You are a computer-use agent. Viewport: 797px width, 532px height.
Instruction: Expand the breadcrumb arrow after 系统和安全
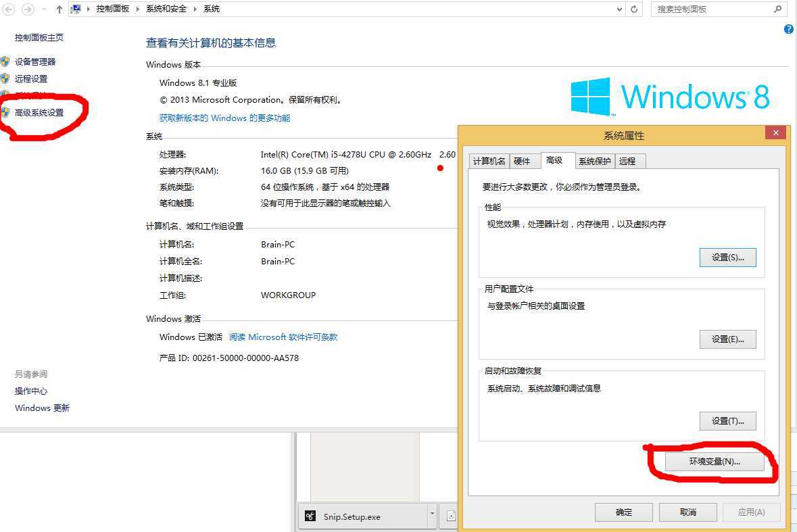click(x=195, y=9)
